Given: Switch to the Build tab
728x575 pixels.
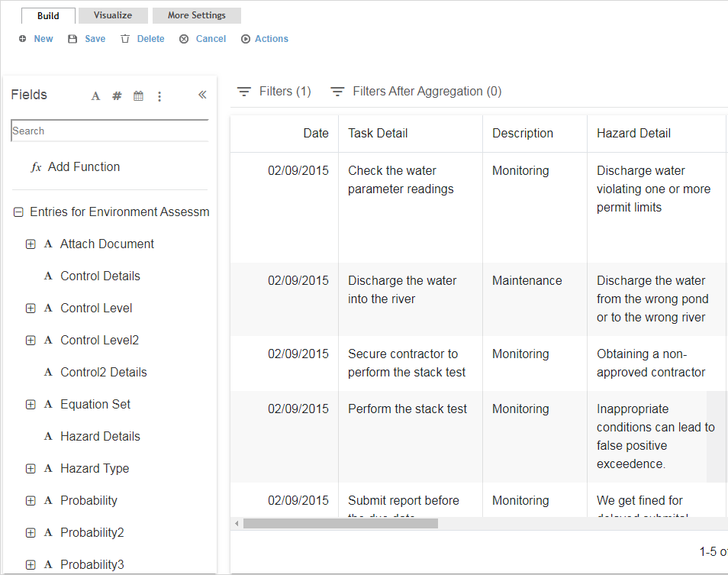Looking at the screenshot, I should (48, 16).
